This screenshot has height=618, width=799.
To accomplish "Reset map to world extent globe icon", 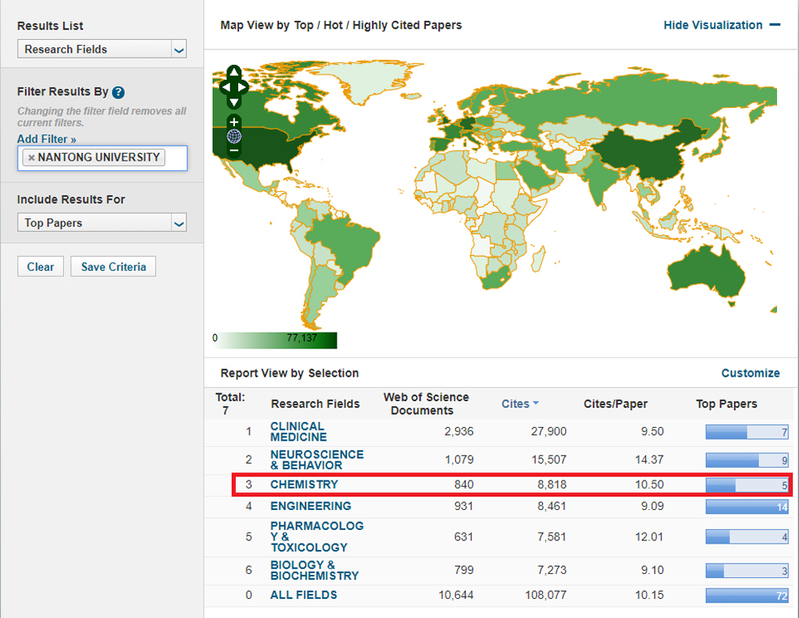I will pyautogui.click(x=234, y=137).
